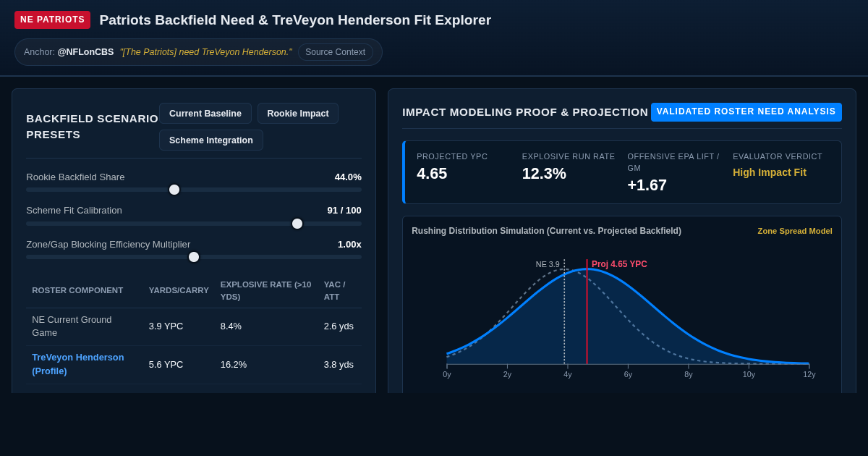Click the 44.0% share value
This screenshot has width=868, height=456.
point(348,177)
